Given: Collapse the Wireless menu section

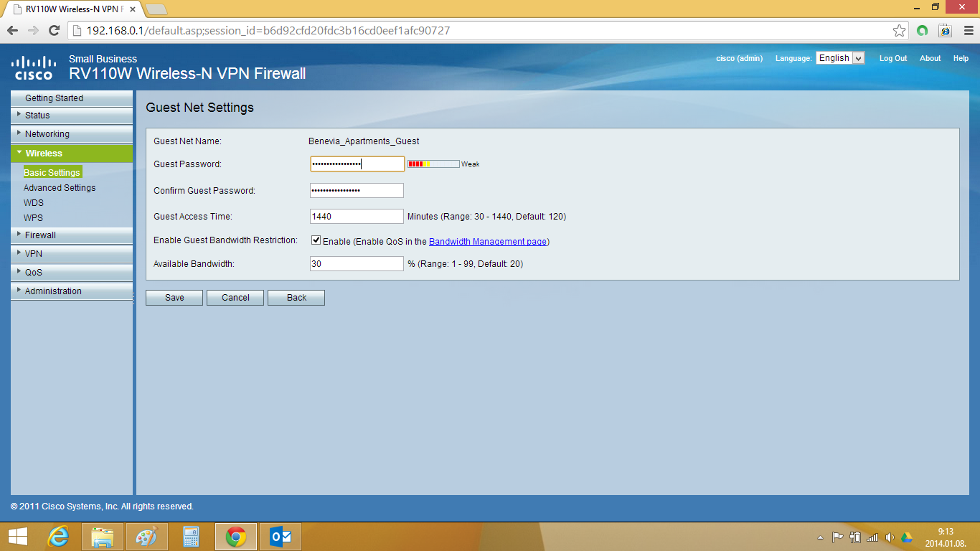Looking at the screenshot, I should click(x=72, y=154).
